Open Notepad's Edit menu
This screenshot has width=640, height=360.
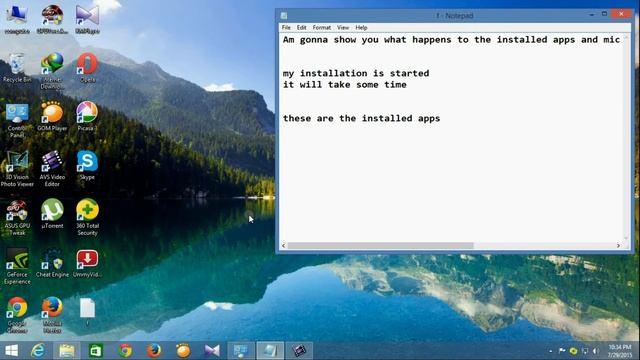302,27
